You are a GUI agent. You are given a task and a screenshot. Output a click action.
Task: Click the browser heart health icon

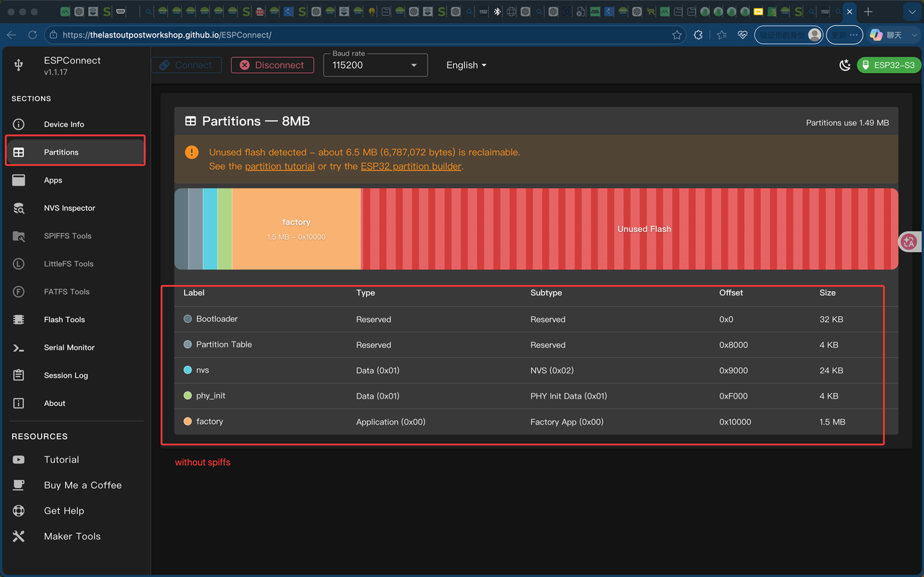(x=743, y=35)
